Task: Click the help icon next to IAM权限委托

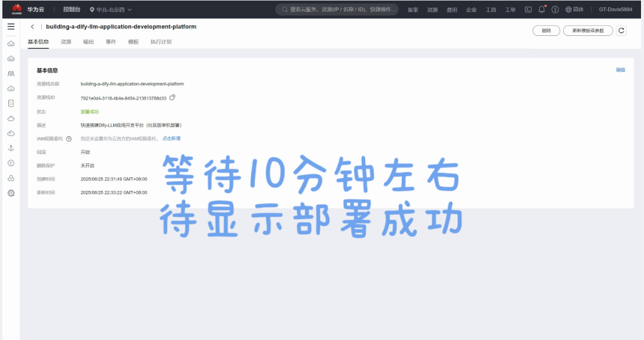Action: pos(69,139)
